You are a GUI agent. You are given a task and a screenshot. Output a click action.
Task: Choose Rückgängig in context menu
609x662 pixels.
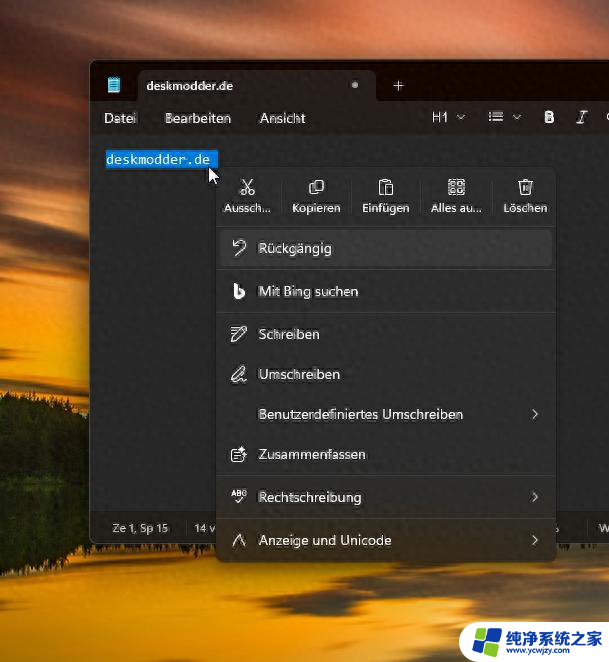(x=386, y=248)
